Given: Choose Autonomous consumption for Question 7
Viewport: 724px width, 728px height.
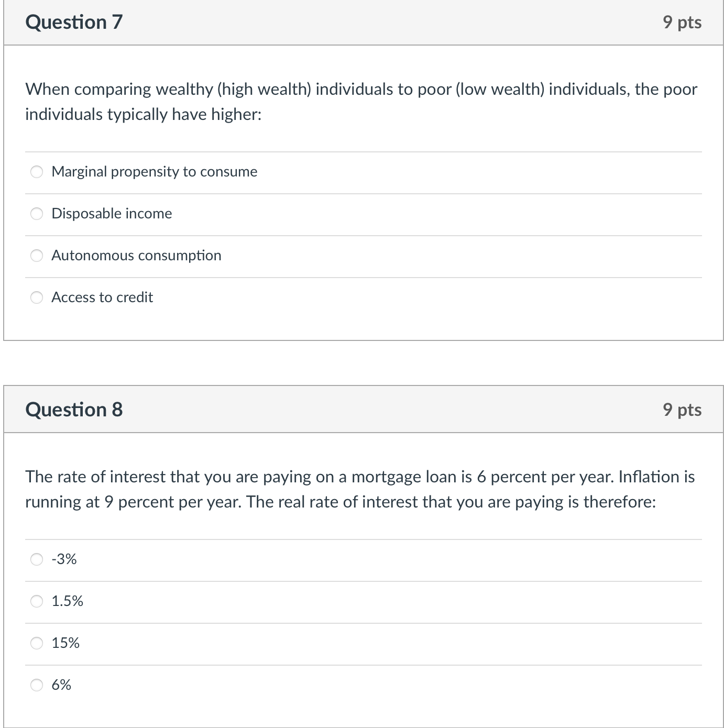Looking at the screenshot, I should pyautogui.click(x=37, y=256).
